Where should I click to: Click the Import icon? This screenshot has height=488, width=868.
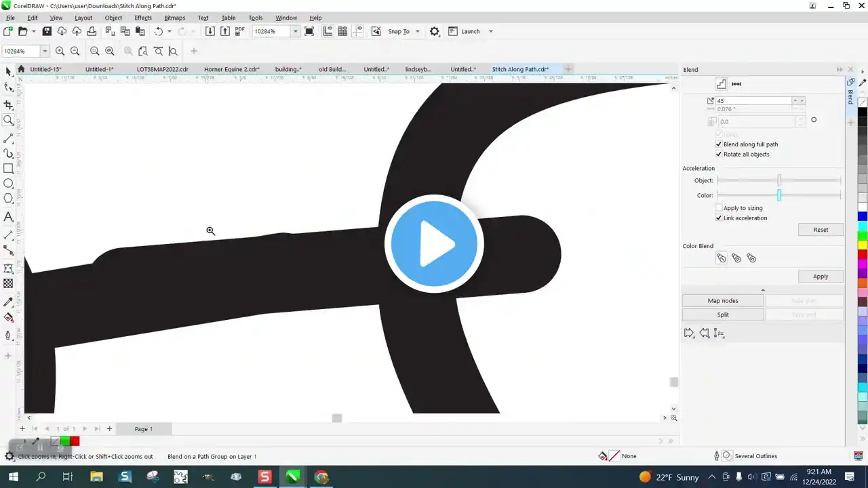(x=210, y=31)
